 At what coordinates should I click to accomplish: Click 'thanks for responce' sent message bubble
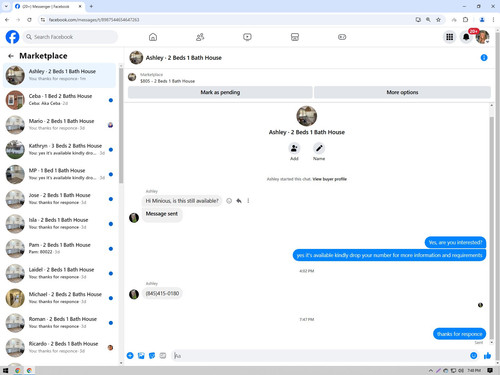[x=459, y=334]
